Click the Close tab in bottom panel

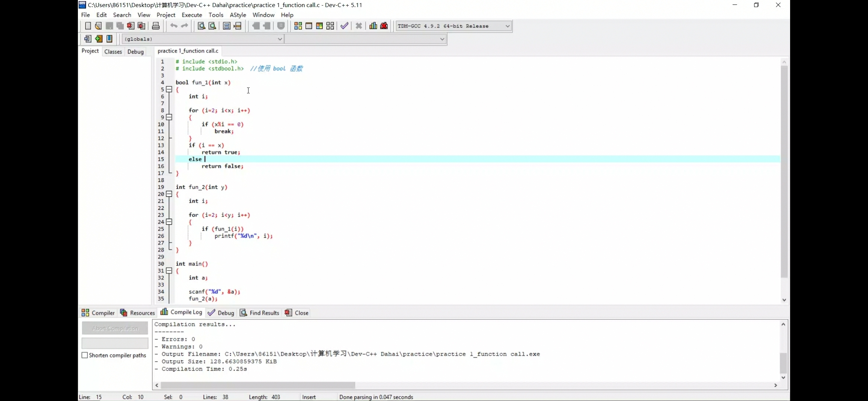pyautogui.click(x=297, y=313)
